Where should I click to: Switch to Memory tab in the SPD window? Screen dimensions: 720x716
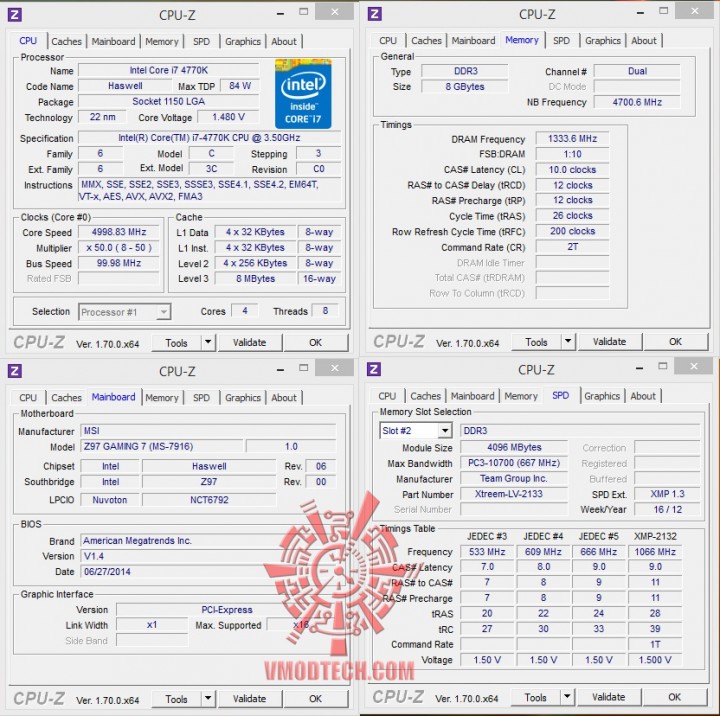521,396
